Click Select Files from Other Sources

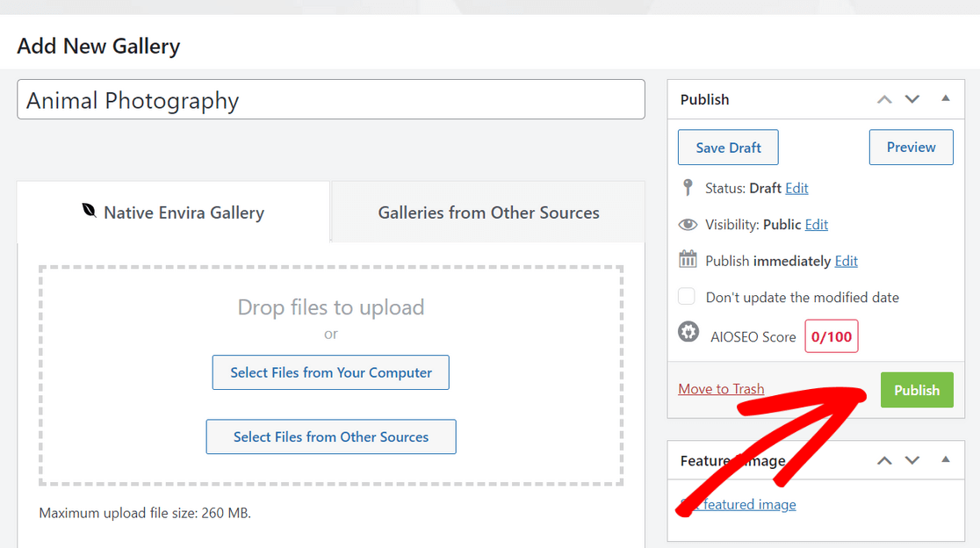point(331,436)
